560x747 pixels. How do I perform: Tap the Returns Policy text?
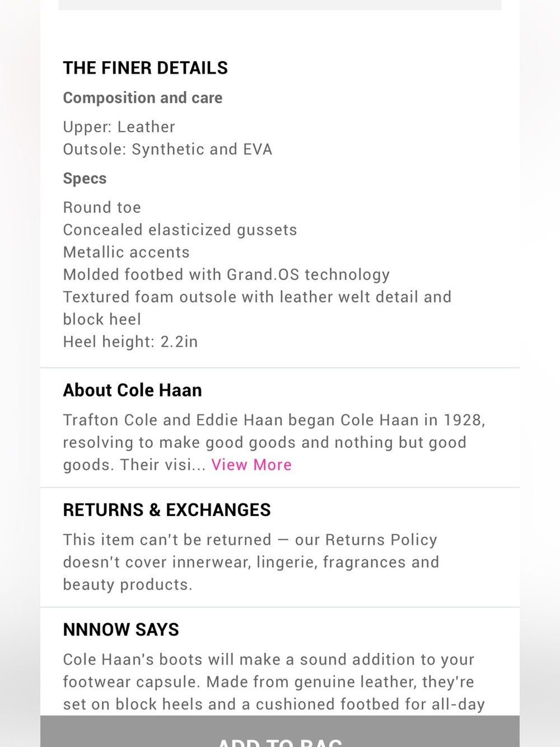381,540
